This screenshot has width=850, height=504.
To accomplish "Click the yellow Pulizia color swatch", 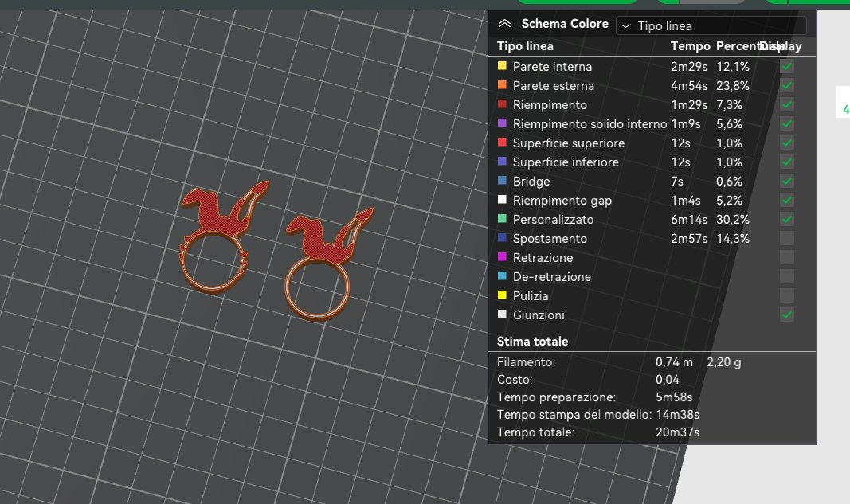I will click(x=502, y=295).
